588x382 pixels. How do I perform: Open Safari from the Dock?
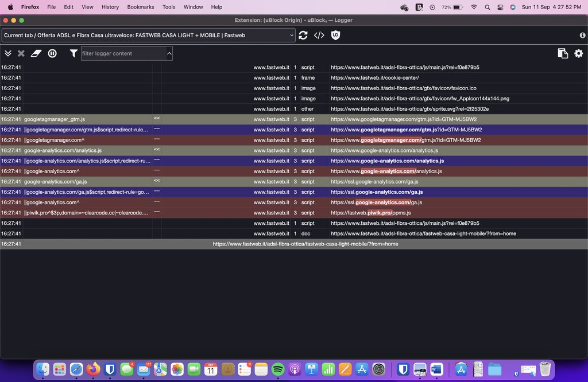76,369
